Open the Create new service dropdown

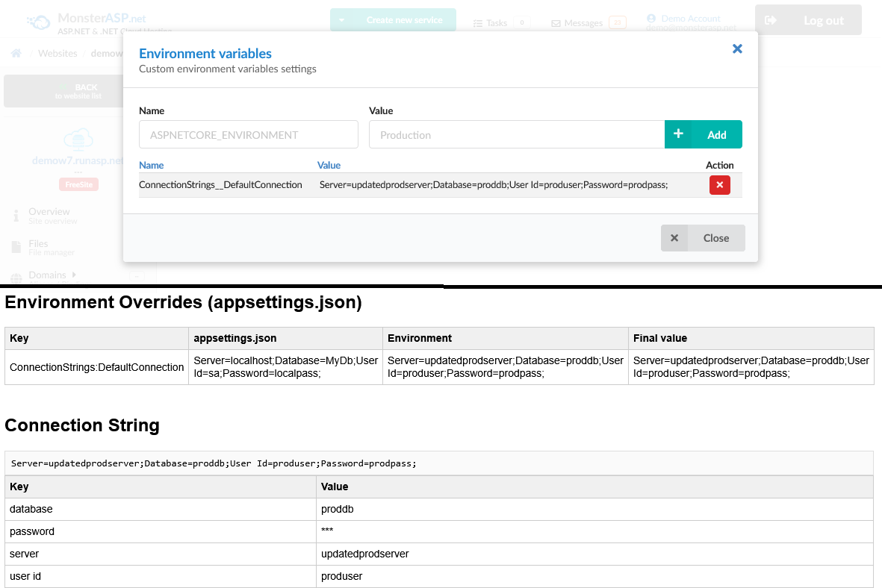(341, 20)
